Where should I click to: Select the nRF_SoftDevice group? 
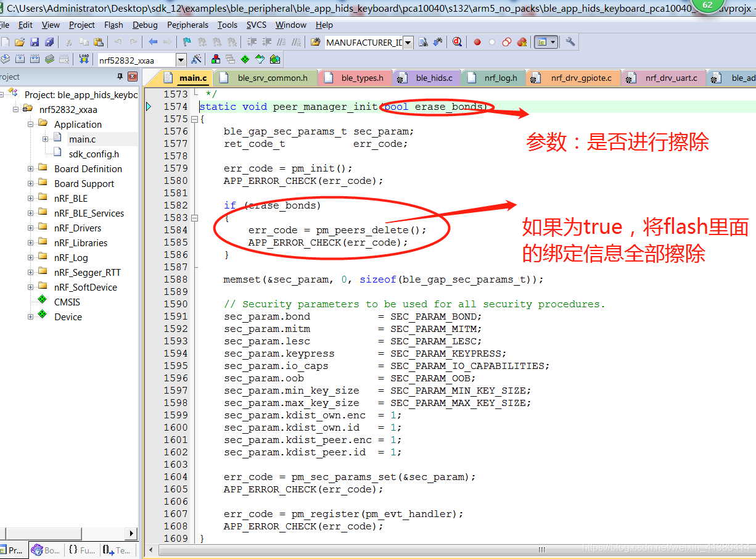tap(85, 287)
